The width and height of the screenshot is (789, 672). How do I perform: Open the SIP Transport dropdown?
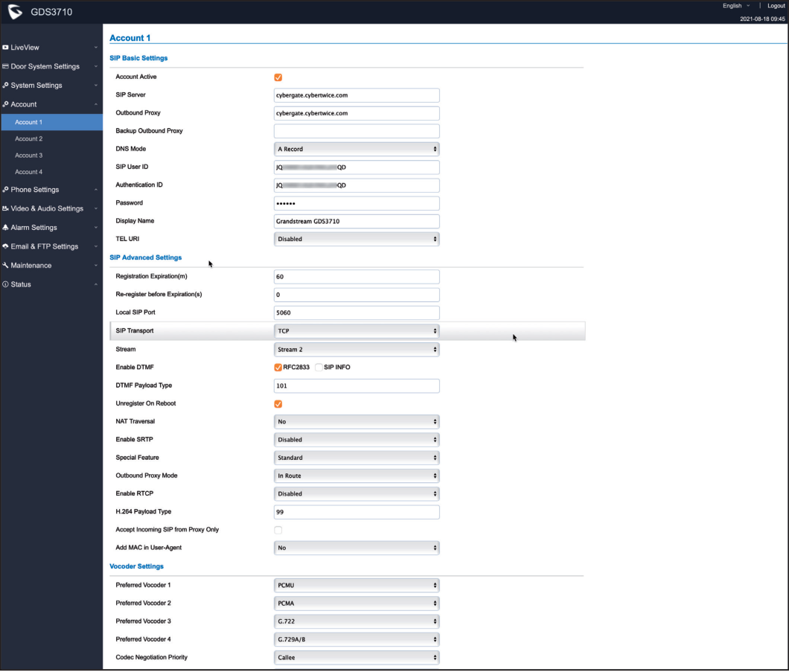click(x=356, y=330)
